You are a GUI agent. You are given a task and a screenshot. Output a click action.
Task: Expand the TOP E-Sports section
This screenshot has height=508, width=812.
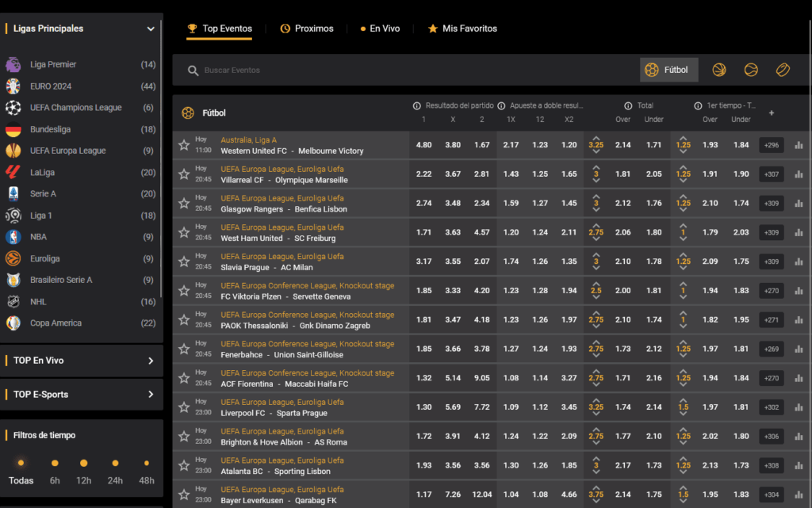(82, 395)
